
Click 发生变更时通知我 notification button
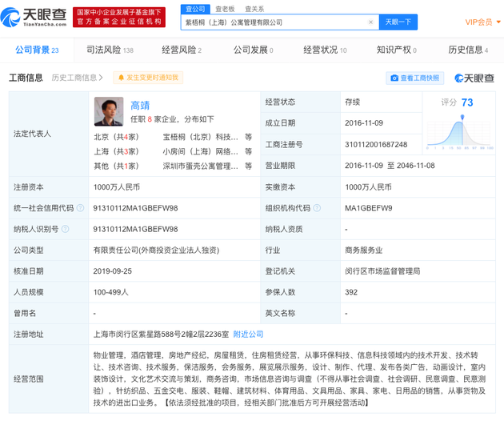coord(148,78)
